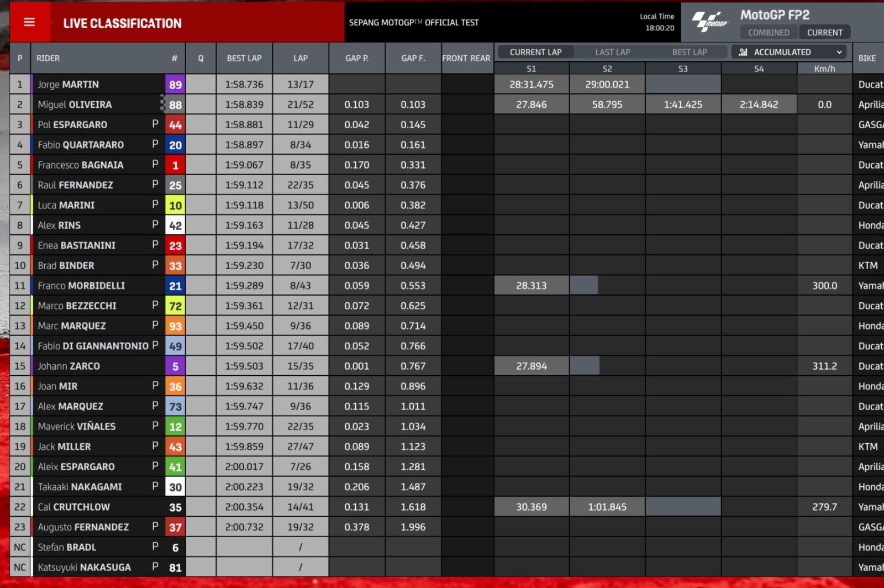Select the Last Lap tab

click(612, 52)
